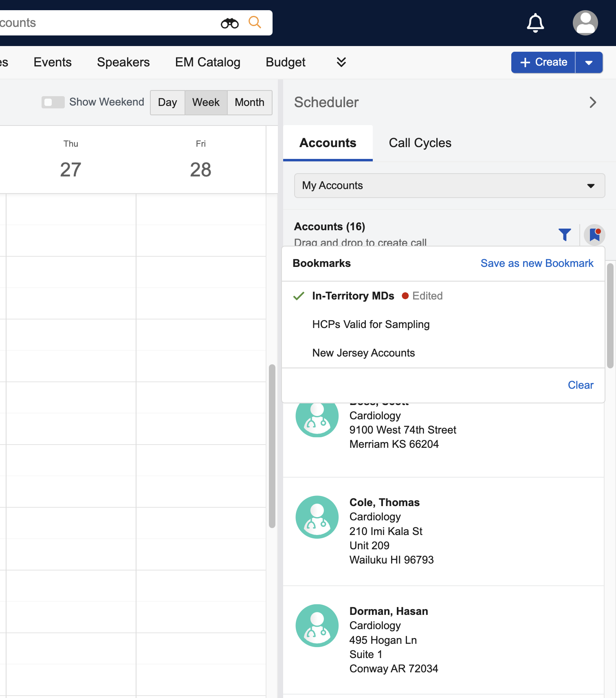
Task: Switch calendar to Month view
Action: (249, 103)
